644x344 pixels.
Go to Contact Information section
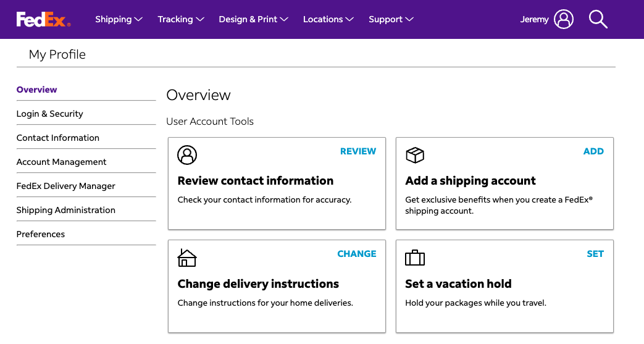[58, 138]
